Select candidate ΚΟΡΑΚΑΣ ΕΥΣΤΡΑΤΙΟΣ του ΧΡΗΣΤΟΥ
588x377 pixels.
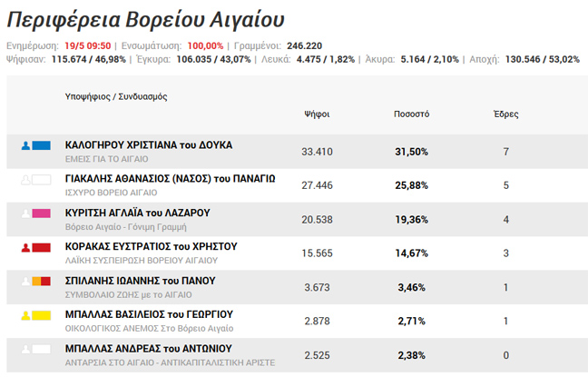click(x=152, y=246)
